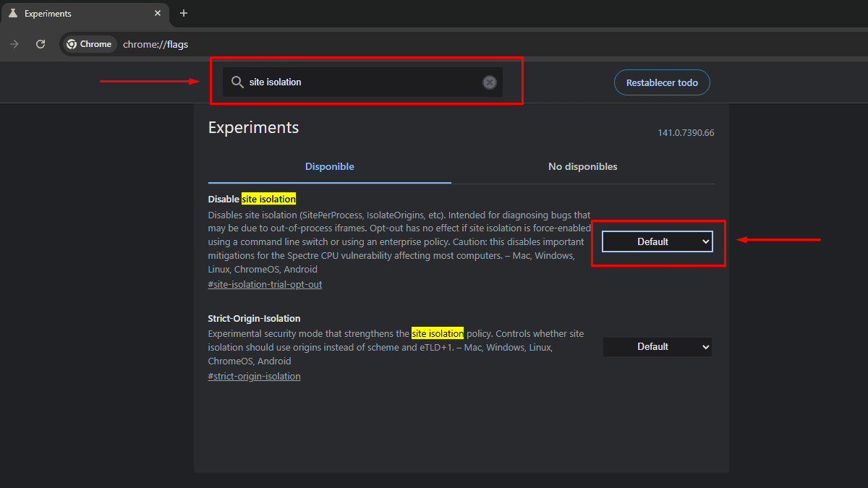Reload the chrome://flags page
The image size is (868, 488).
(41, 44)
